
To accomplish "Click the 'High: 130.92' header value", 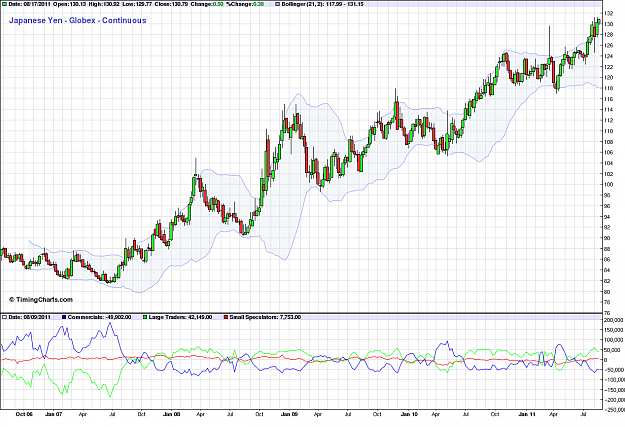I will point(105,4).
